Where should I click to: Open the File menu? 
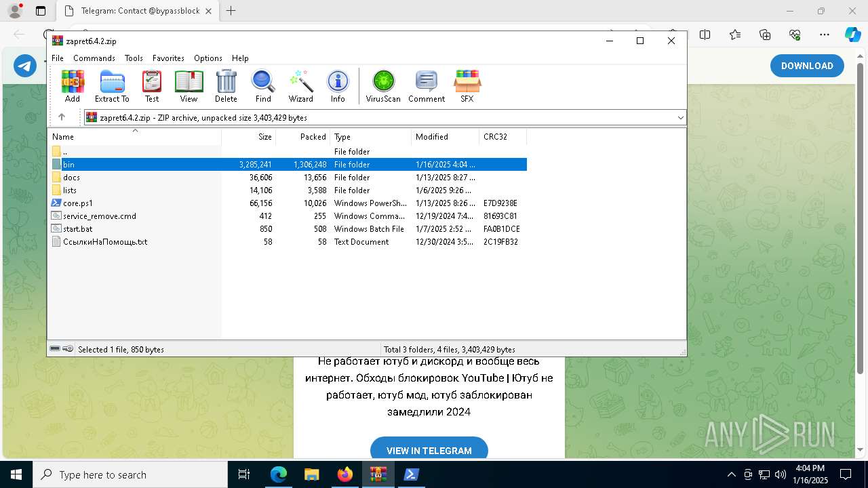pos(58,58)
